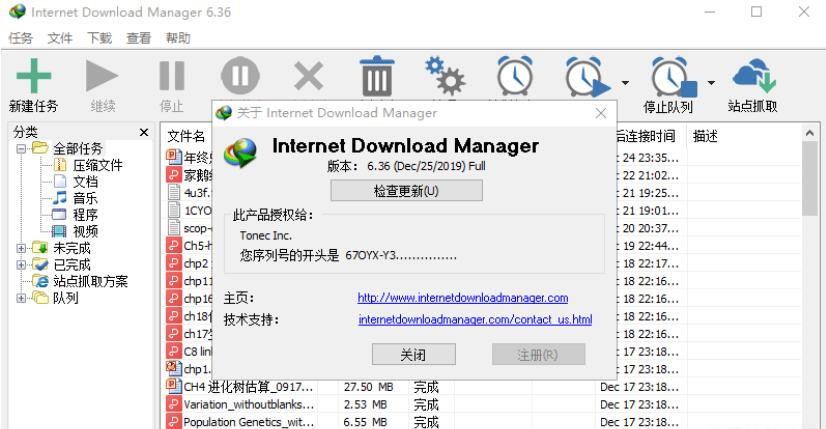The height and width of the screenshot is (429, 826).
Task: Click the IDM globe logo in About dialog
Action: [x=240, y=153]
